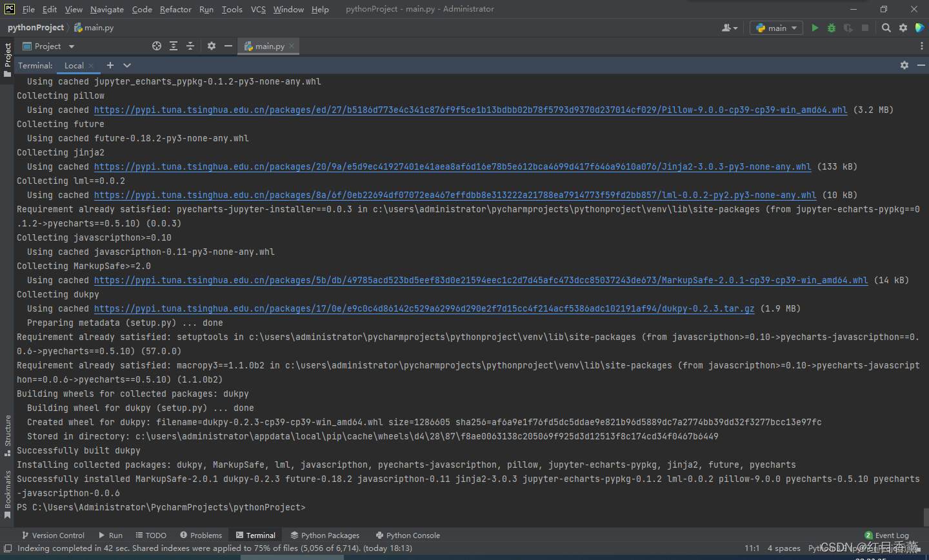929x560 pixels.
Task: Open the Event Log
Action: [x=886, y=535]
